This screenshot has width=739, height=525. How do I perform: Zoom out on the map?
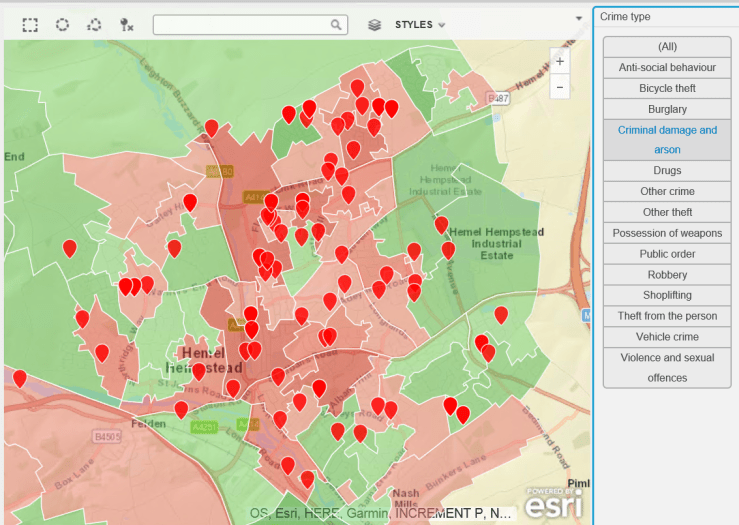pos(559,88)
